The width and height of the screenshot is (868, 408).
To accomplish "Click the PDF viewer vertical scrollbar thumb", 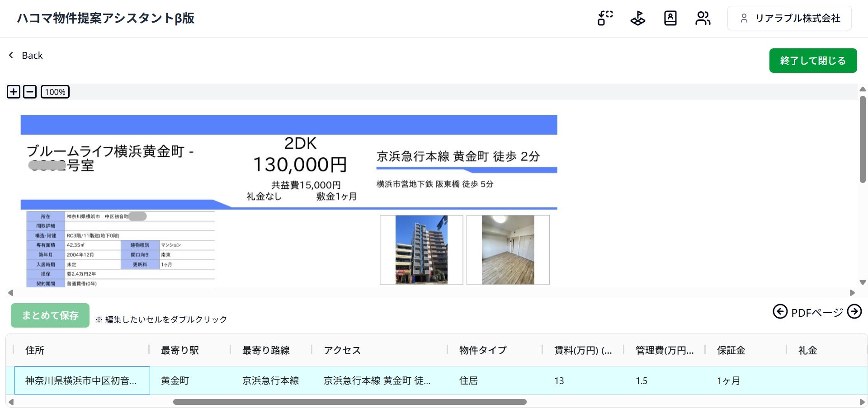I will click(x=863, y=139).
